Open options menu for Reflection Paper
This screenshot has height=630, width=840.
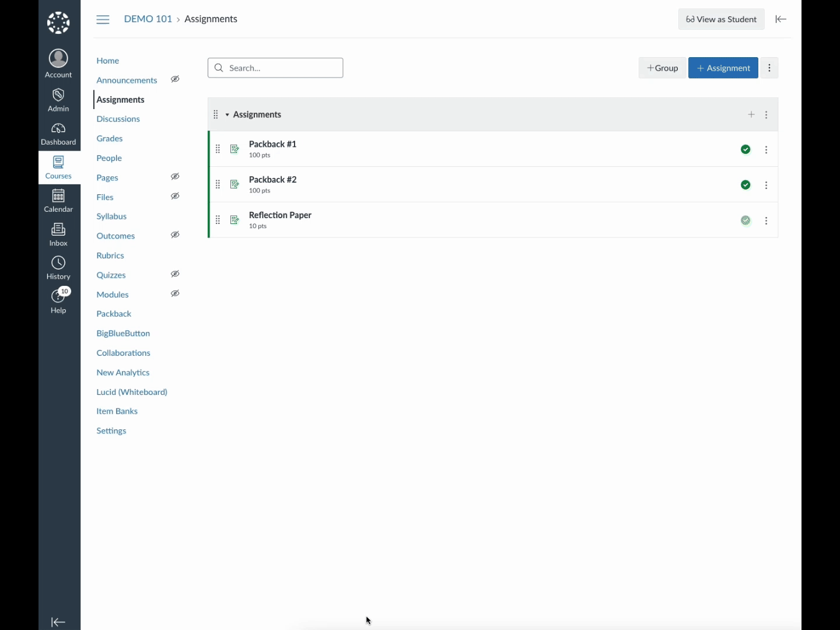(x=766, y=221)
